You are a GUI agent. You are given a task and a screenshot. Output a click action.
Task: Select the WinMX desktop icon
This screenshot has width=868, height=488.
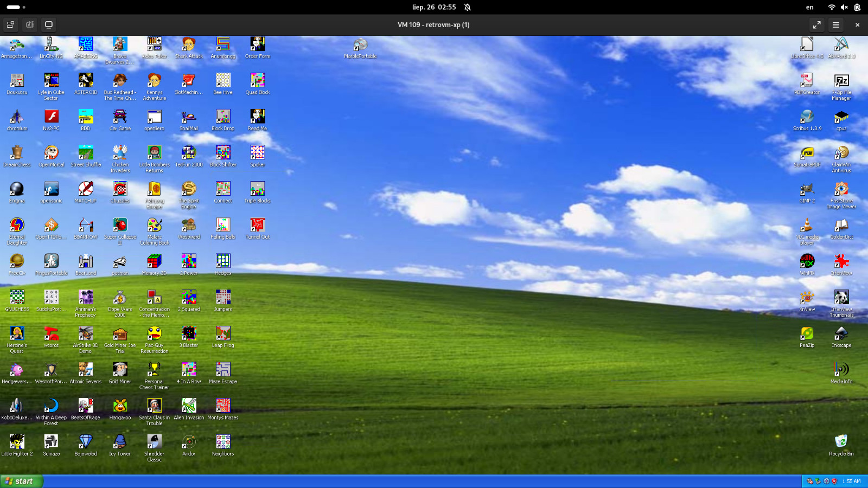807,261
